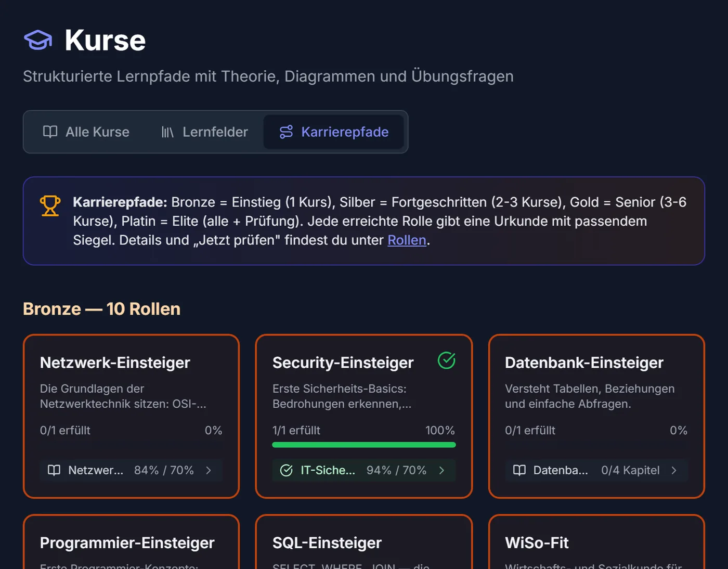Screen dimensions: 728x569
Task: Click the 1/1 erfüllt status text
Action: (296, 431)
